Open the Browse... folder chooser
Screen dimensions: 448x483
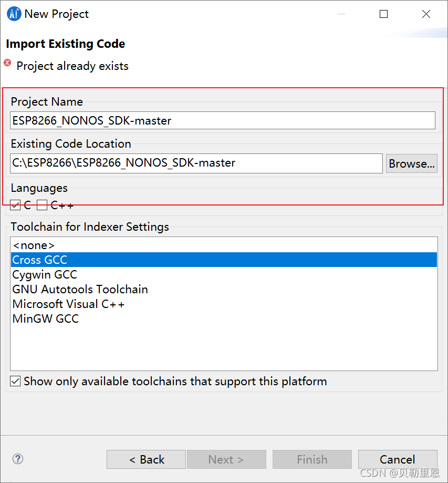tap(412, 163)
